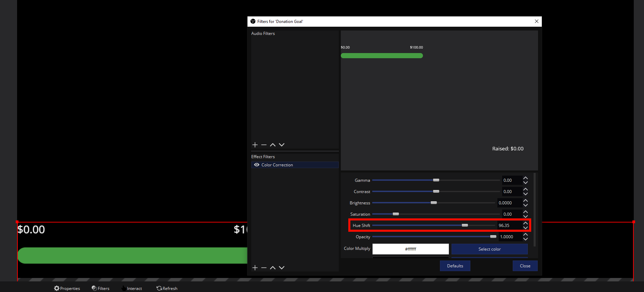Increase Opacity value with up arrow

point(526,234)
